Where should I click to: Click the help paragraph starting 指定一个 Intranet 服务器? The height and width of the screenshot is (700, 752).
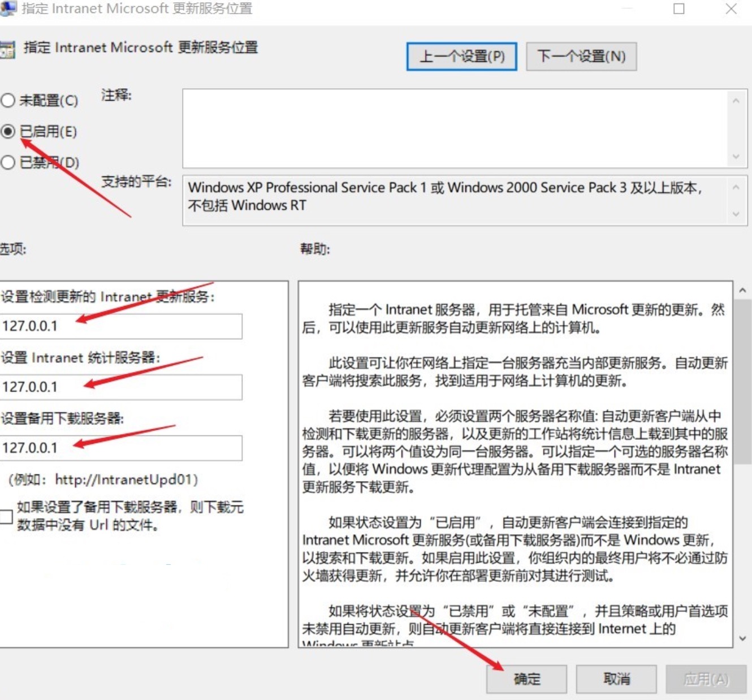tap(514, 318)
